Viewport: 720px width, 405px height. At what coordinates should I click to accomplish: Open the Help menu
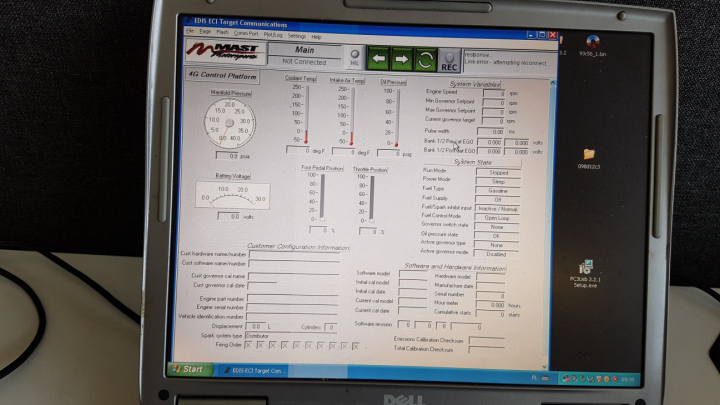[316, 37]
